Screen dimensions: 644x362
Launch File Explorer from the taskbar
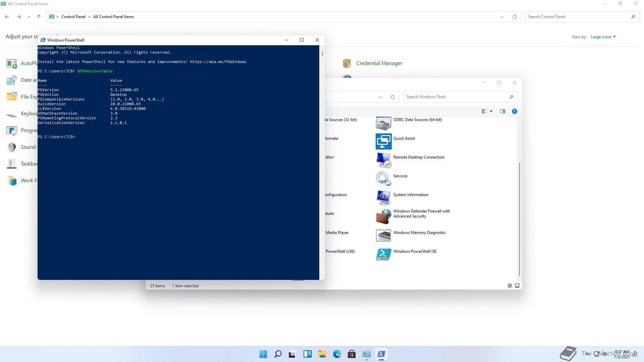[x=322, y=354]
